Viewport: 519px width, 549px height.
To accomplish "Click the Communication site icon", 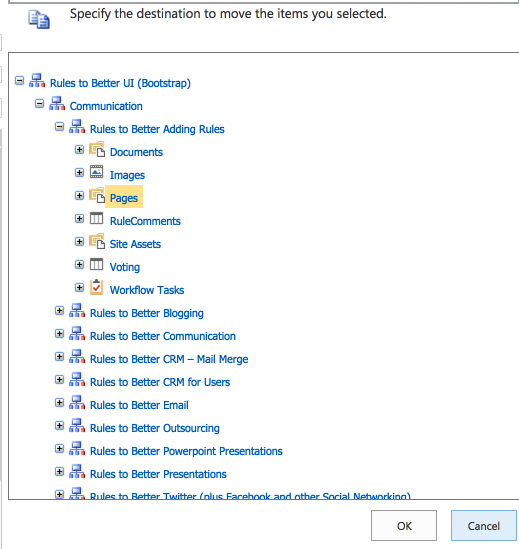I will pos(57,103).
